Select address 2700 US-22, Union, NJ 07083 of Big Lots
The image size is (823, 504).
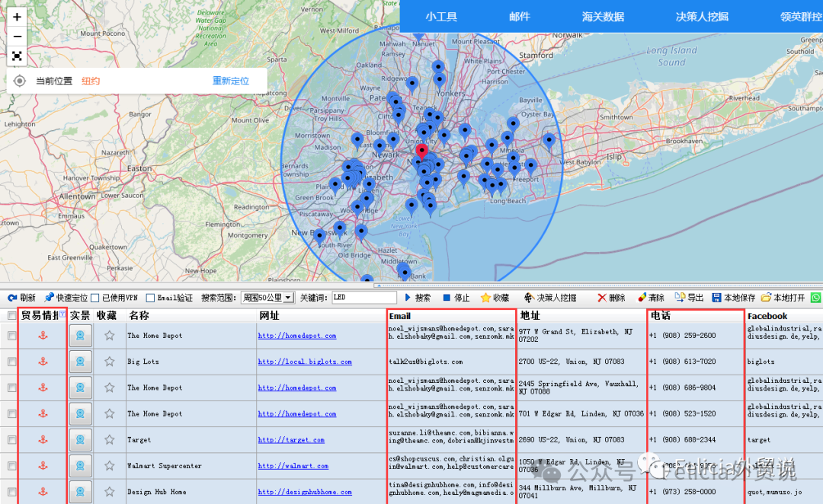click(x=572, y=362)
